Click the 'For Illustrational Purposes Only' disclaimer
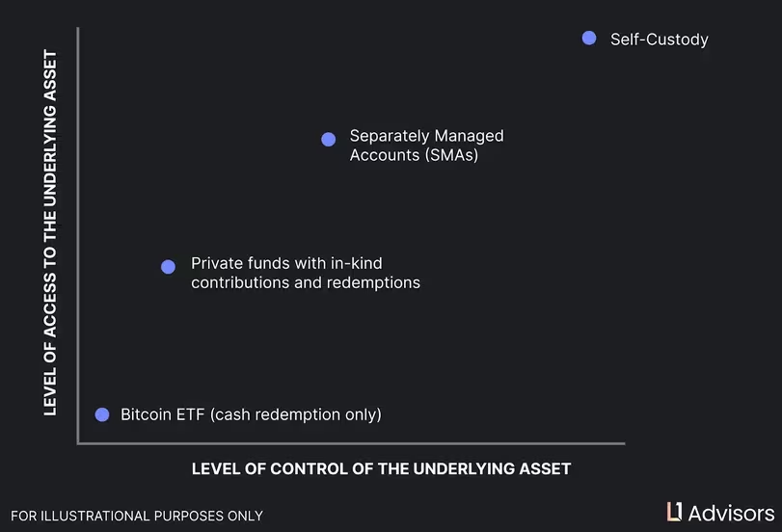Image resolution: width=782 pixels, height=532 pixels. point(138,516)
